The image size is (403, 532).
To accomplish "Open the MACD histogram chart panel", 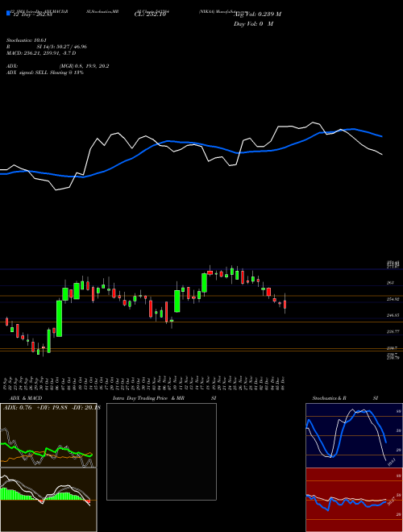I will (x=48, y=500).
